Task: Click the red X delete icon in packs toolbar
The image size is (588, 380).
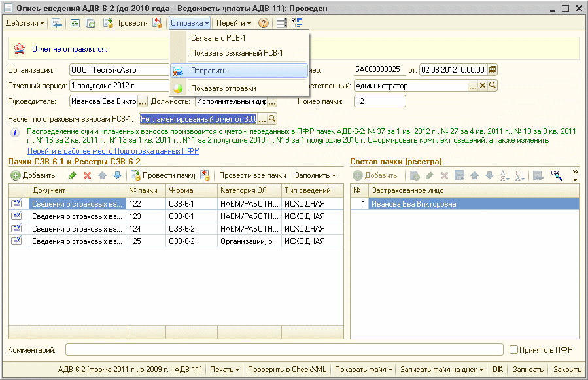Action: [88, 175]
